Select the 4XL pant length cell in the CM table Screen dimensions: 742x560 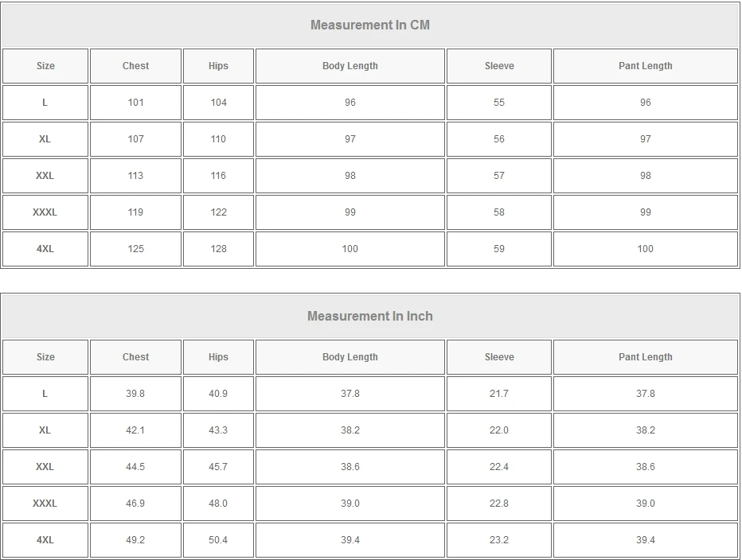coord(646,249)
